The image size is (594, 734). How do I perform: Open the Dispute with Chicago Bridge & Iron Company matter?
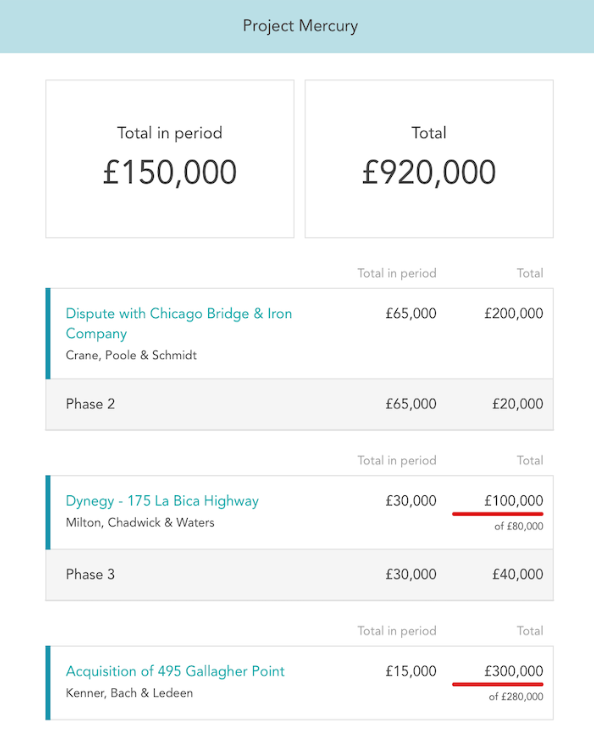tap(178, 323)
